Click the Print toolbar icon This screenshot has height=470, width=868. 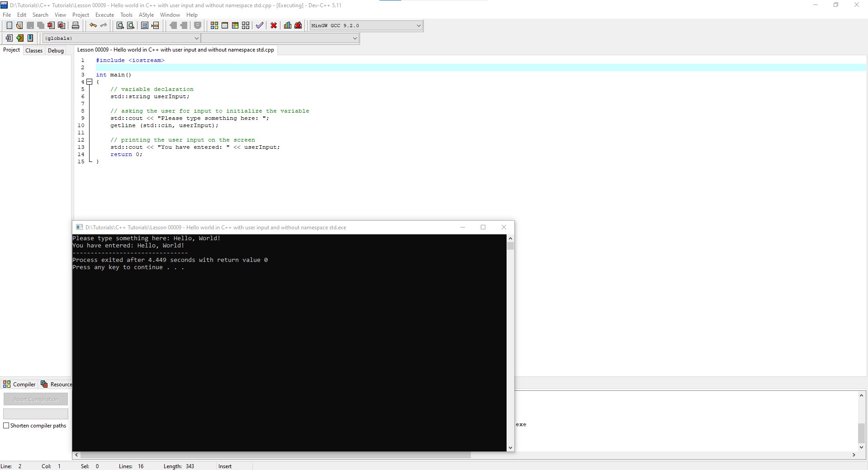click(76, 25)
